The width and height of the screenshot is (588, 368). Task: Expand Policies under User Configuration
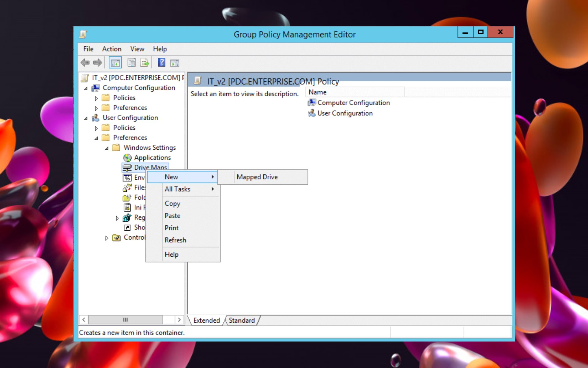[96, 128]
